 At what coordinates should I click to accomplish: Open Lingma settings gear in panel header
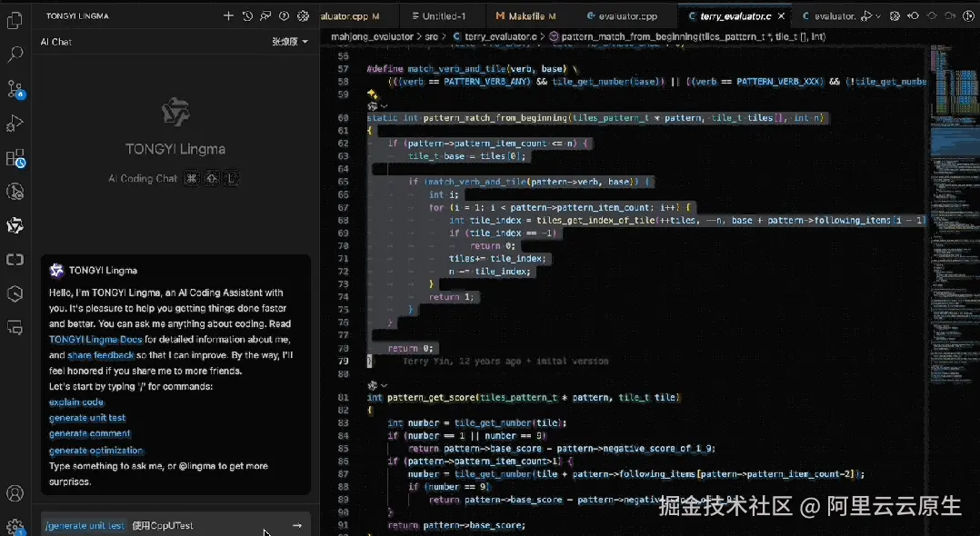pos(303,16)
